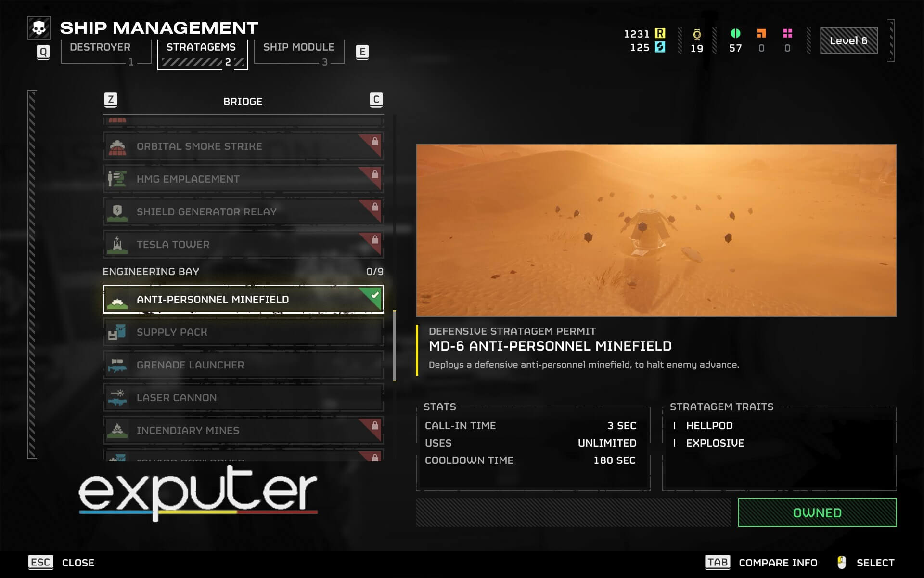The height and width of the screenshot is (578, 924).
Task: Click the Incendiary Mines stratagem icon
Action: point(117,431)
